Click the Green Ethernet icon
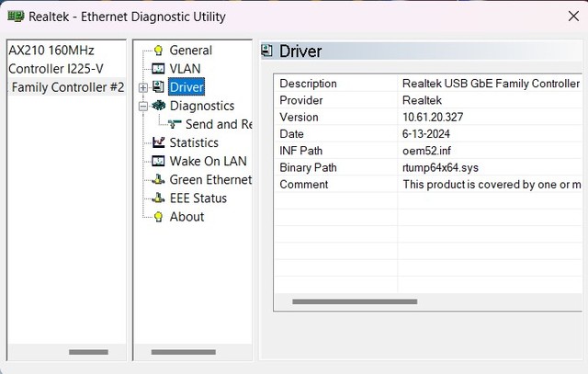 click(x=158, y=179)
